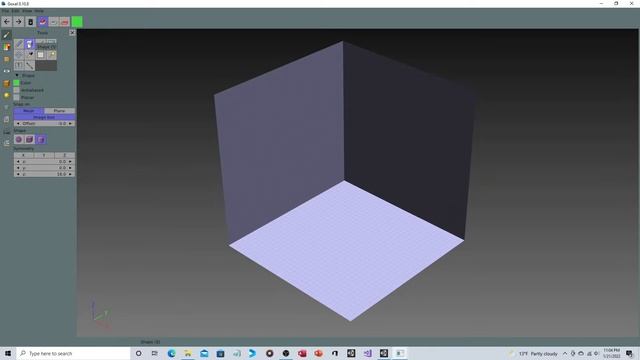The height and width of the screenshot is (360, 640).
Task: Click the Redo arrow in top toolbar
Action: click(x=18, y=22)
